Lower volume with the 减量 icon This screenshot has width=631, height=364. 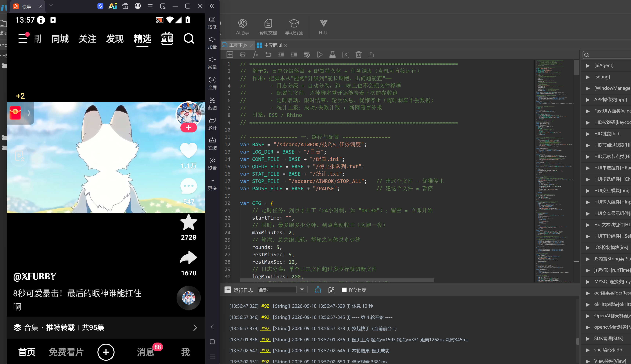[x=212, y=63]
